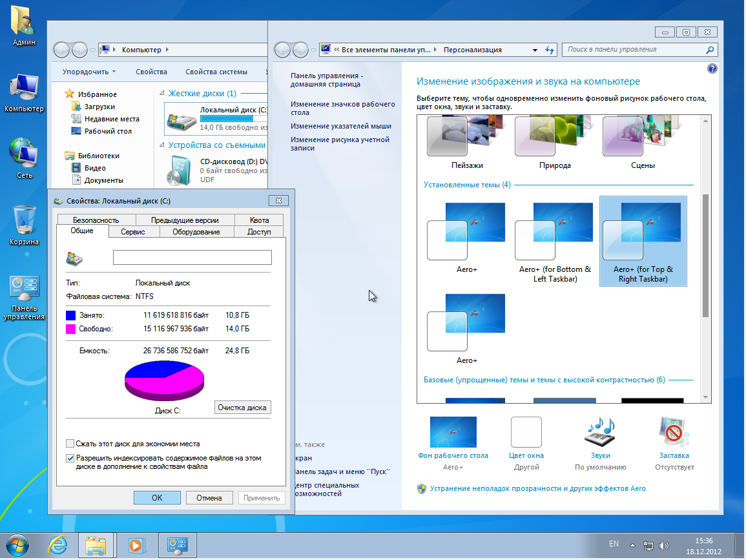Click the Очистка диска button
The image size is (746, 560).
(242, 408)
